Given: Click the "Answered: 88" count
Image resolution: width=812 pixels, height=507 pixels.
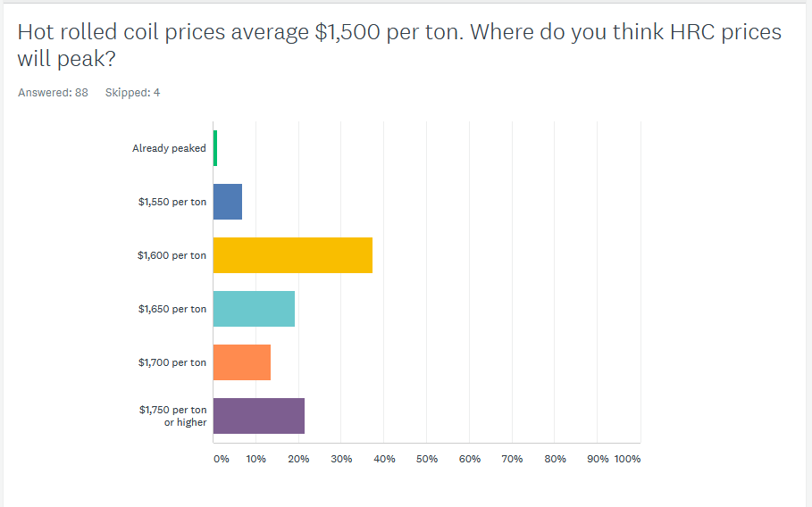Looking at the screenshot, I should click(x=53, y=92).
